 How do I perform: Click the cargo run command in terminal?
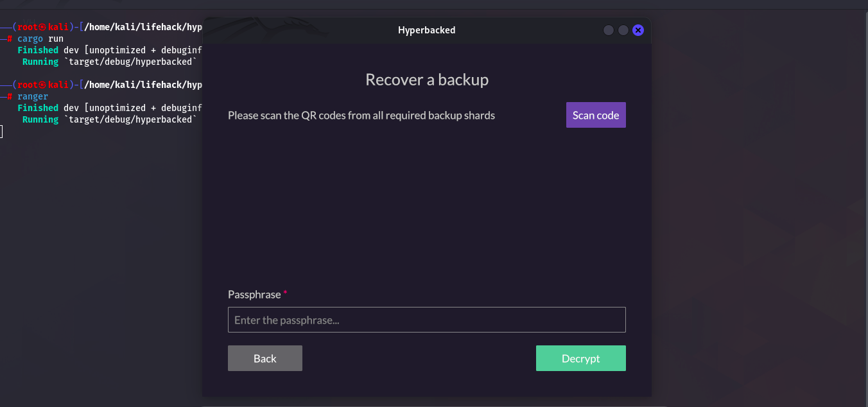40,39
